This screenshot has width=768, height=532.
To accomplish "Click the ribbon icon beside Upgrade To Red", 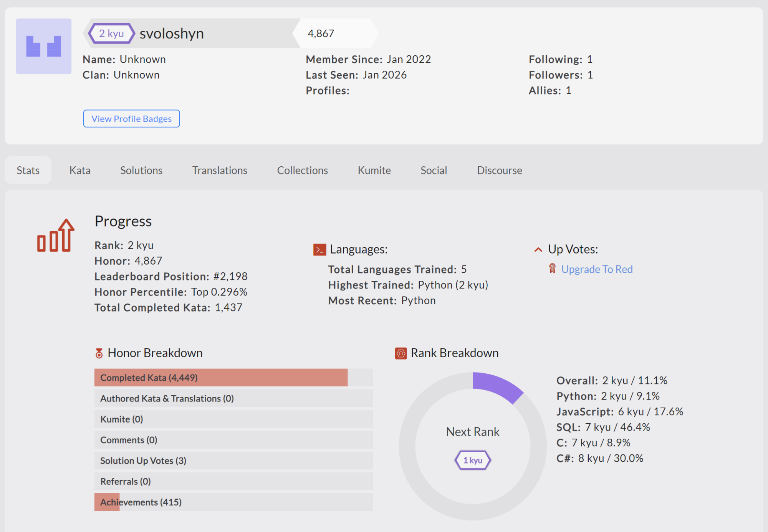I will [552, 268].
